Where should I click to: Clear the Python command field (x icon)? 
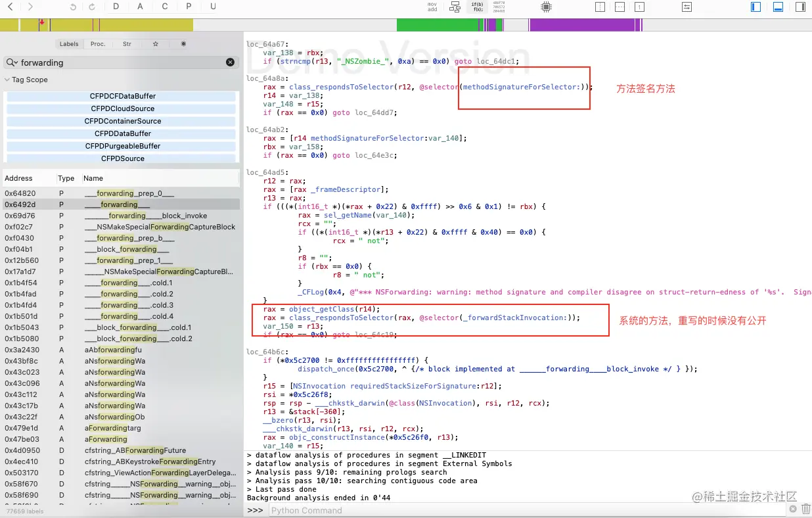[792, 510]
